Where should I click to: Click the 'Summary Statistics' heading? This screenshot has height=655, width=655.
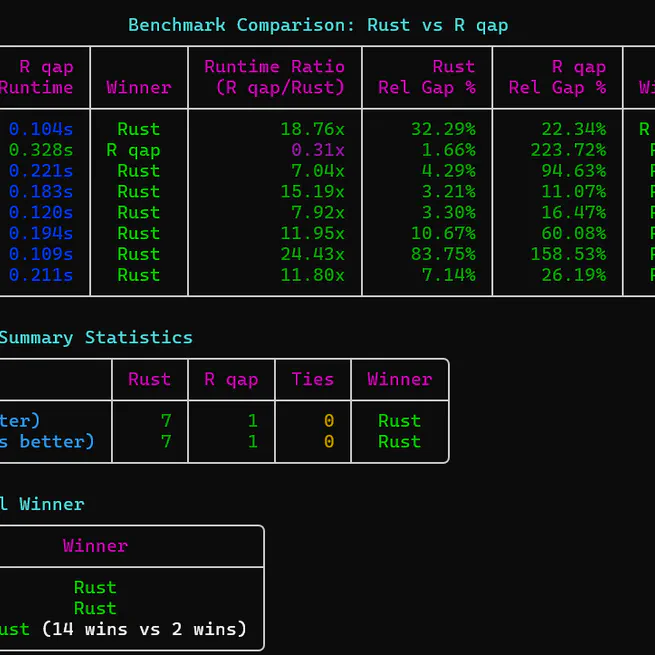[96, 338]
